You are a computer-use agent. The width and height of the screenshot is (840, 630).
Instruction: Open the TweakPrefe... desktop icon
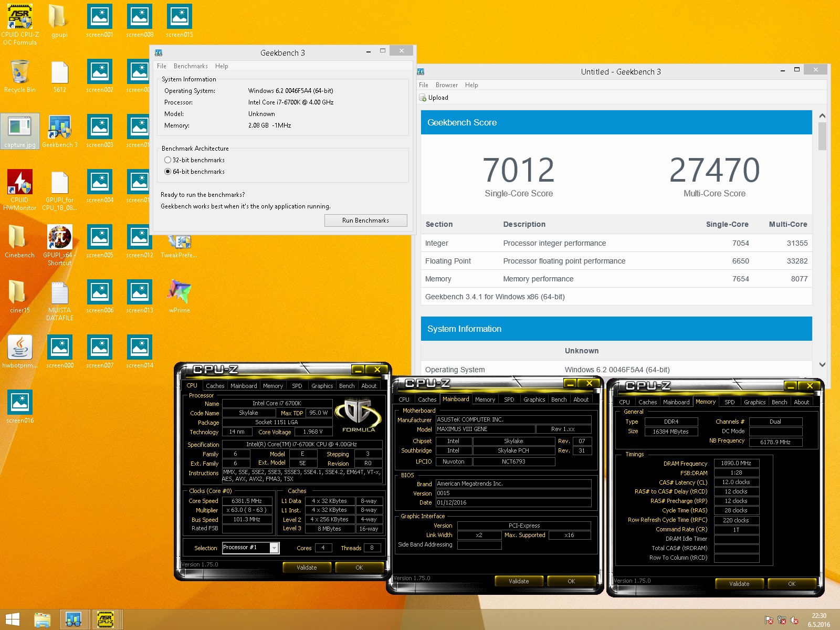[x=179, y=247]
